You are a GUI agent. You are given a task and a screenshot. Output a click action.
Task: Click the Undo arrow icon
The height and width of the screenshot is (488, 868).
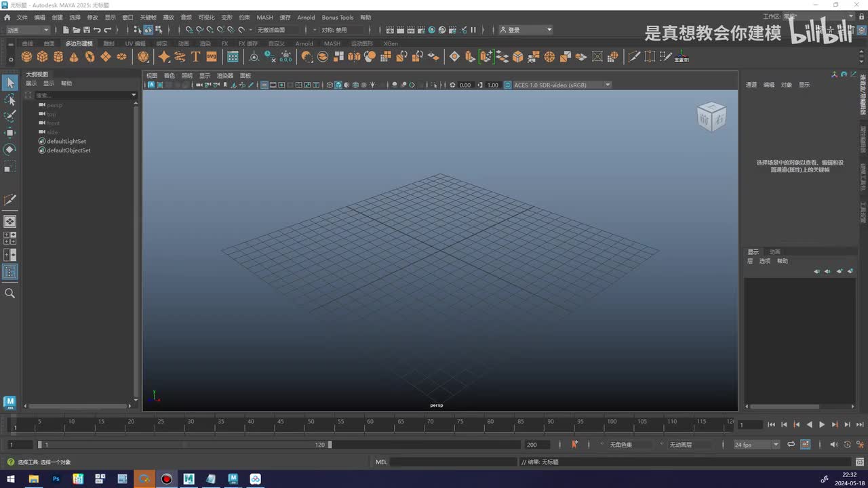tap(97, 30)
